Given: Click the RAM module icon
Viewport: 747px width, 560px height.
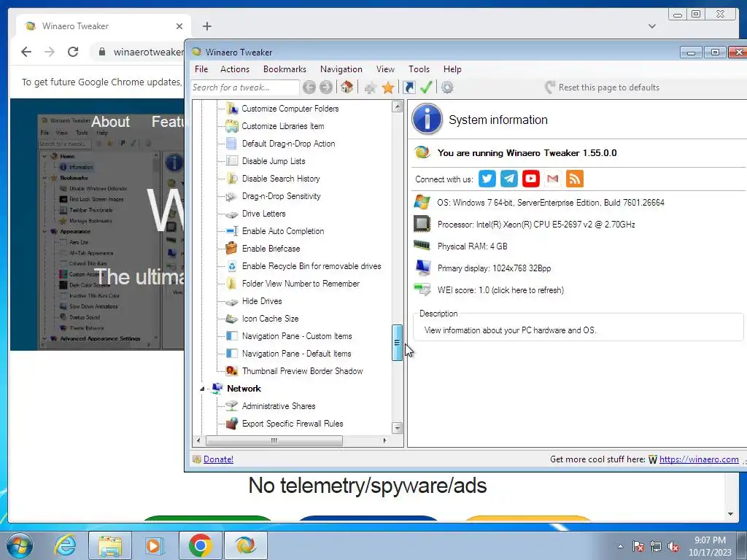Looking at the screenshot, I should [422, 246].
